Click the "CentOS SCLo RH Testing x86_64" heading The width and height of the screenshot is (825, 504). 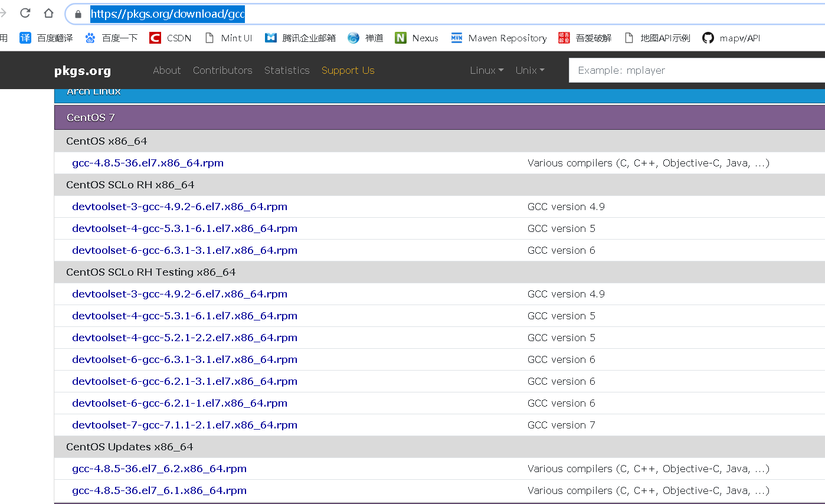[151, 272]
